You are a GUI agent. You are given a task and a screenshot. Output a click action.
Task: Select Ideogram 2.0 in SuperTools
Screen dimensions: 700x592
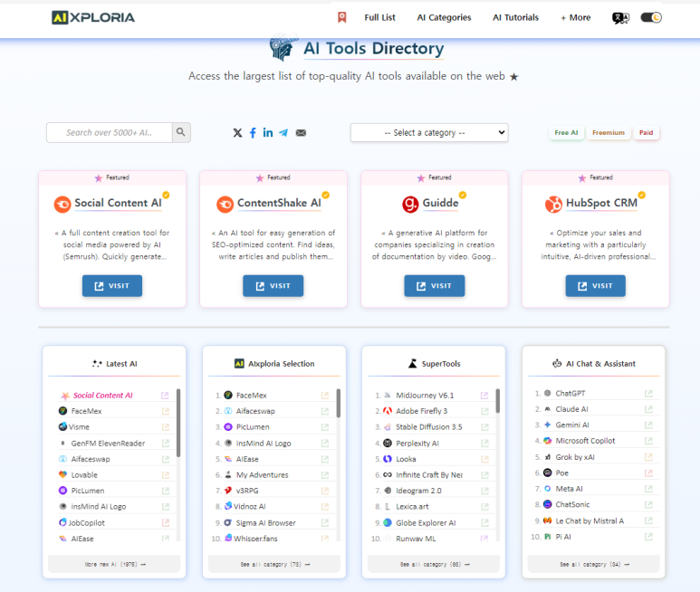pyautogui.click(x=418, y=491)
